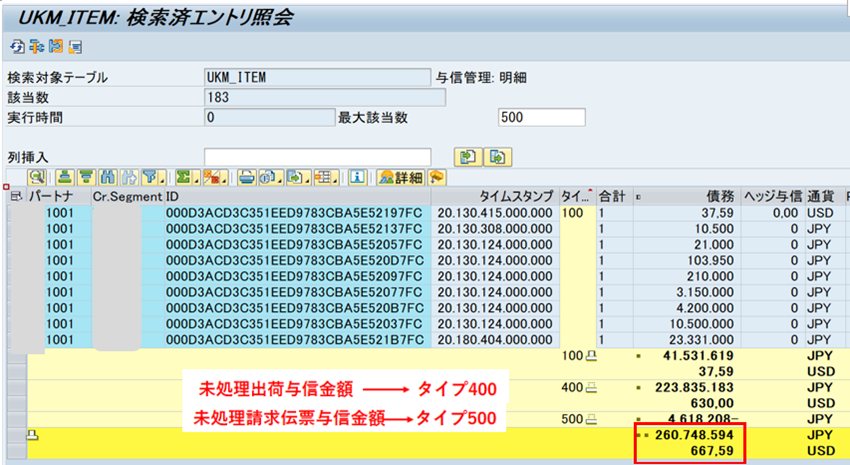Expand the type 500 subtotal icon
This screenshot has width=850, height=465.
click(591, 419)
